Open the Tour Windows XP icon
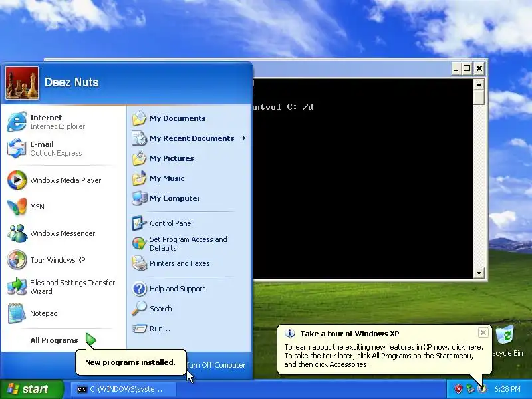Image resolution: width=532 pixels, height=399 pixels. point(17,260)
